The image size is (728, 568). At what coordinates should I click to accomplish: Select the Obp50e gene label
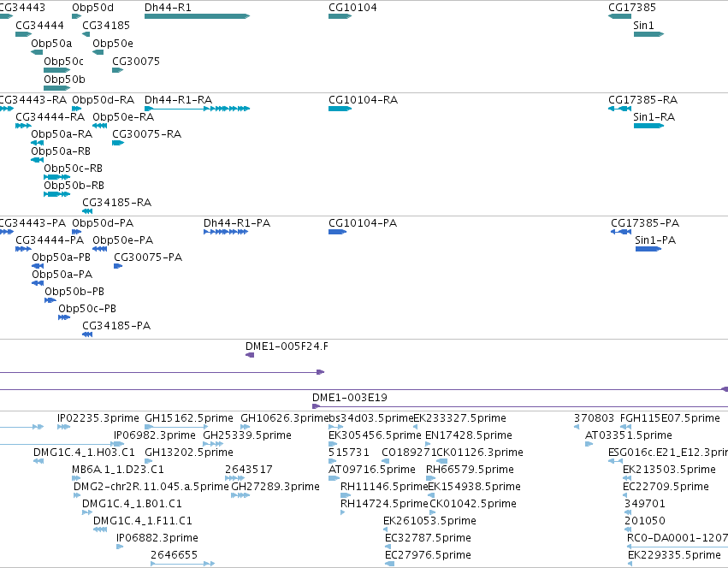point(113,44)
